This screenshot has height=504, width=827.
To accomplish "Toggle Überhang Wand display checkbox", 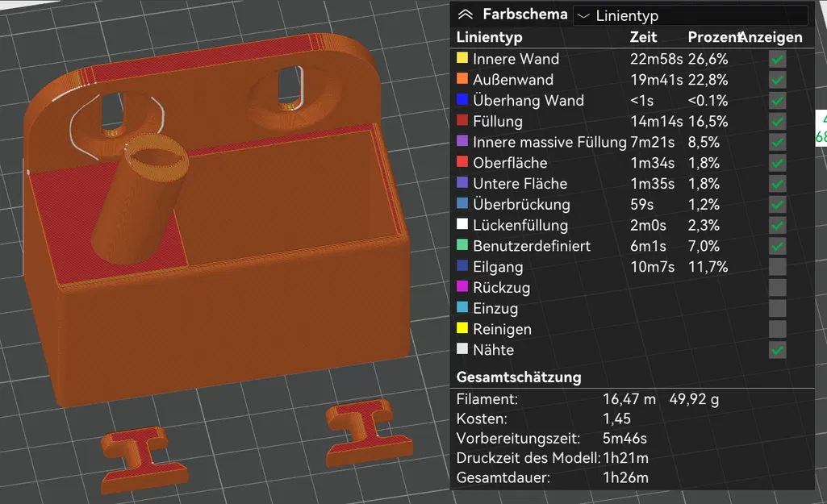I will [x=777, y=101].
